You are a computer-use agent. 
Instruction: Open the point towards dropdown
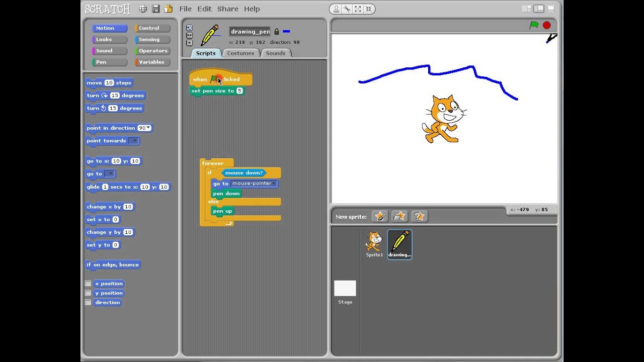(133, 141)
